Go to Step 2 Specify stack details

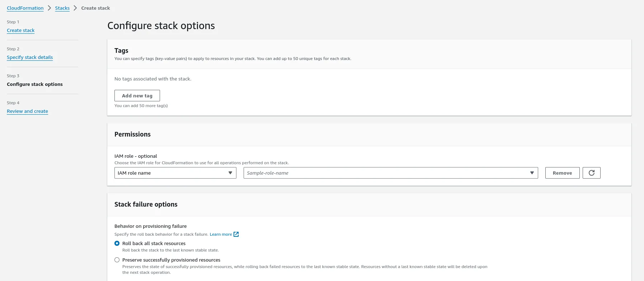coord(30,57)
